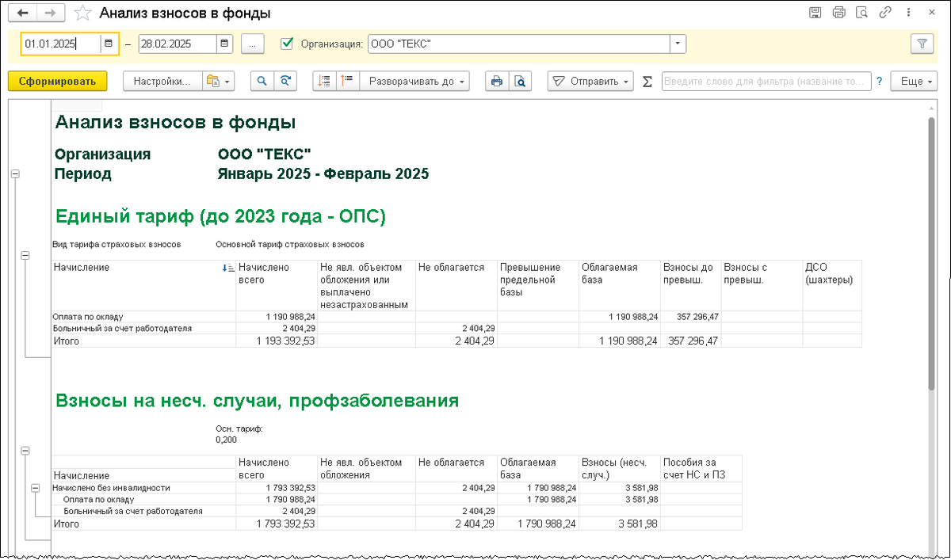
Task: Open the Разворачивать до dropdown
Action: click(415, 81)
